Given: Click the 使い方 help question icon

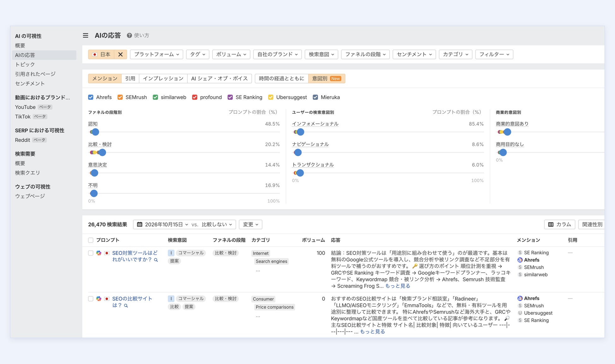Looking at the screenshot, I should pyautogui.click(x=129, y=35).
